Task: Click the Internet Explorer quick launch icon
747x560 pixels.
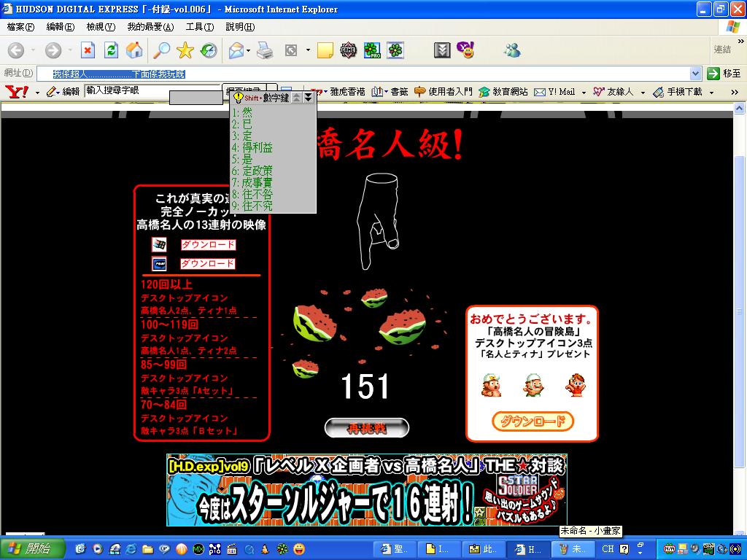Action: pos(131,549)
